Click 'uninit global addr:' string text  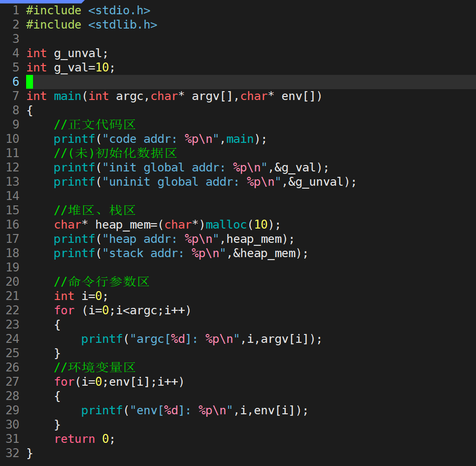tap(173, 182)
